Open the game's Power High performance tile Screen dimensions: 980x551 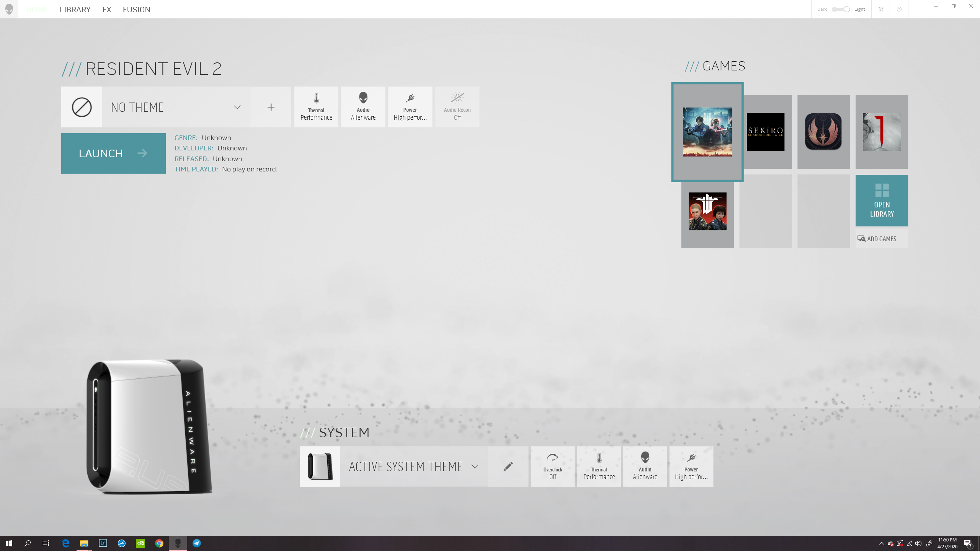click(410, 107)
